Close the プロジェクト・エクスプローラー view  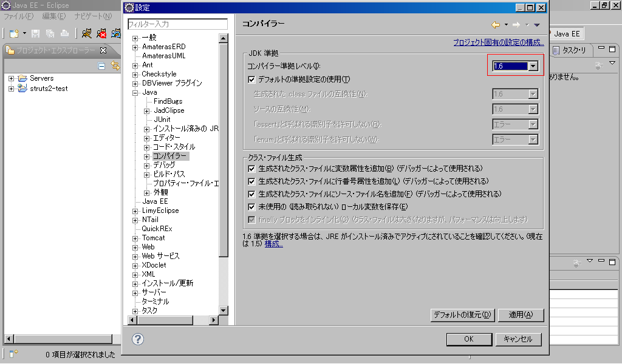coord(103,50)
